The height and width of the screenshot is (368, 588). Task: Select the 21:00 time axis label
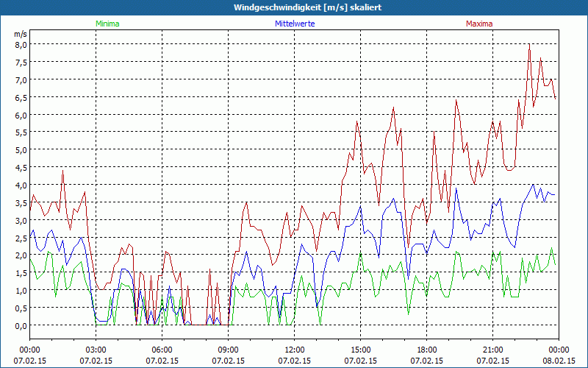[x=493, y=350]
